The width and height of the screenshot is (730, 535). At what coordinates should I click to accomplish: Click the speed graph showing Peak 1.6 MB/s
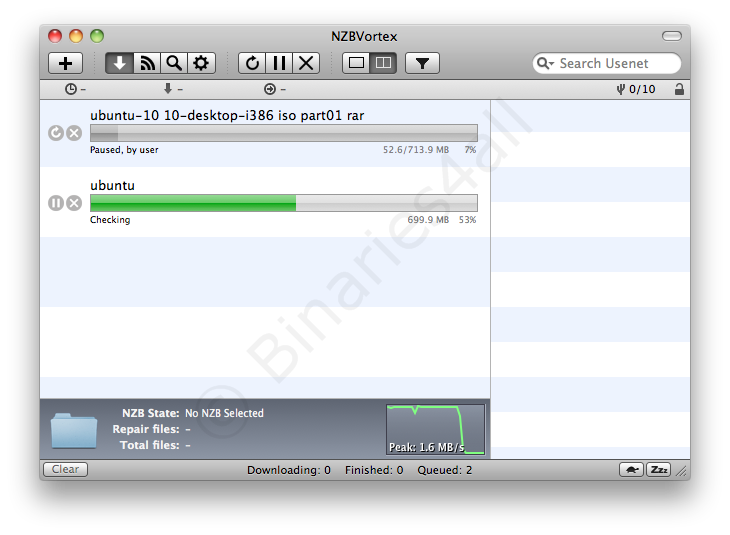pos(436,429)
